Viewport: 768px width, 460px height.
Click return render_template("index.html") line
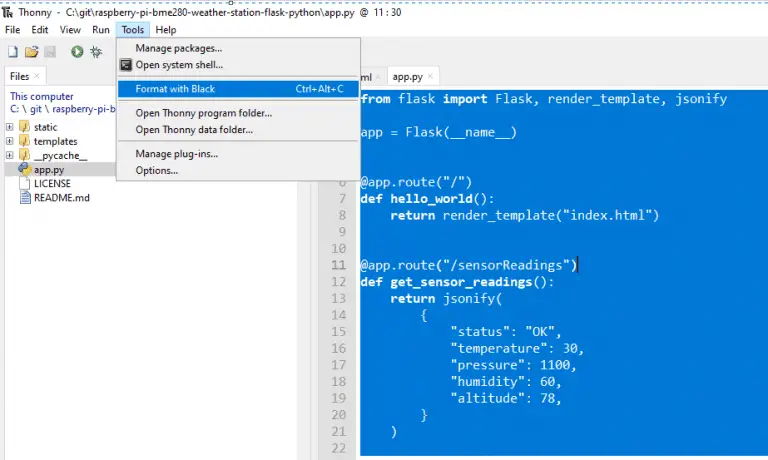click(x=525, y=215)
